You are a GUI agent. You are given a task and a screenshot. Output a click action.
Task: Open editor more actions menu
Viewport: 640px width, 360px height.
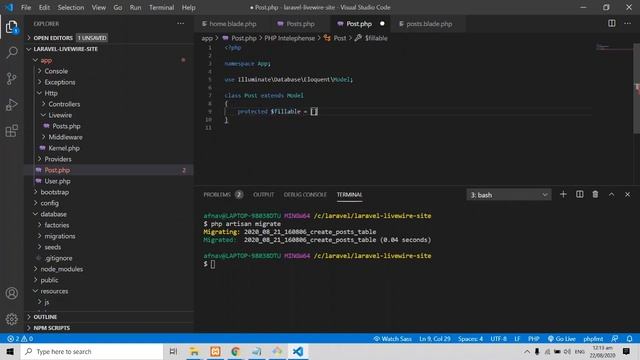(627, 24)
